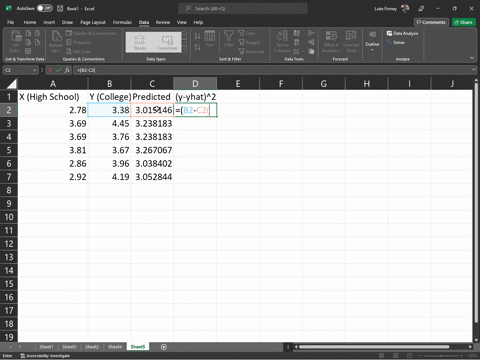The width and height of the screenshot is (480, 360).
Task: Open the File menu
Action: (11, 22)
